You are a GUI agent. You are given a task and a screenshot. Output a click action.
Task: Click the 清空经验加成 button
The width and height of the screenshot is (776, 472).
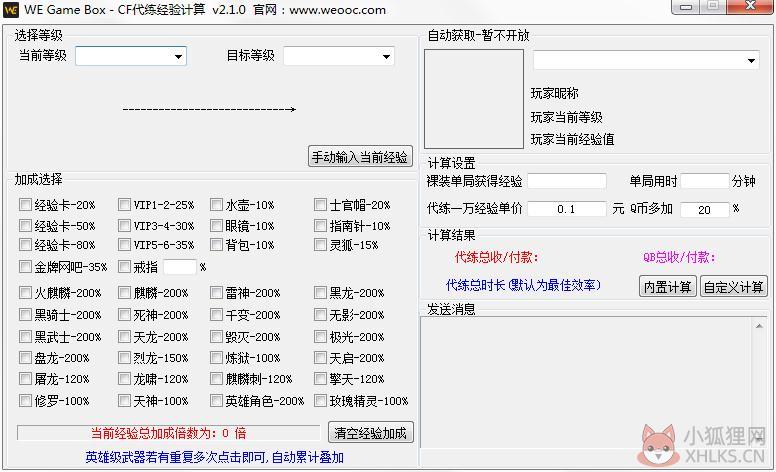371,433
